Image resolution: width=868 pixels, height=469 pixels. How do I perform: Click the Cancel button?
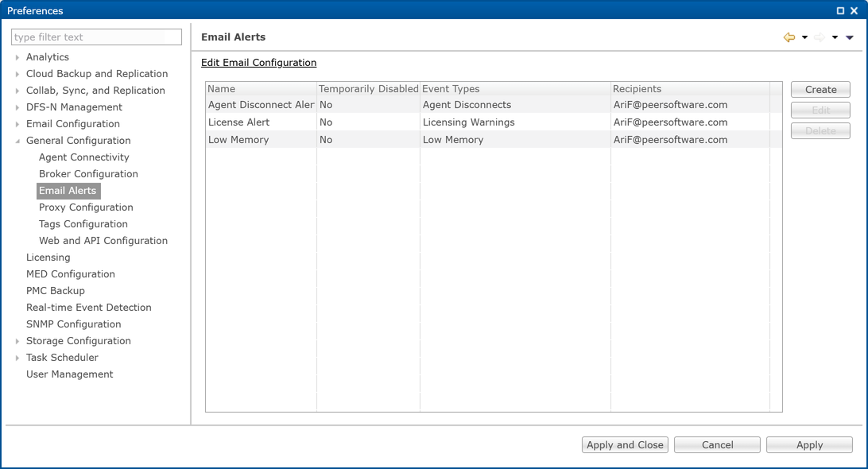tap(718, 444)
